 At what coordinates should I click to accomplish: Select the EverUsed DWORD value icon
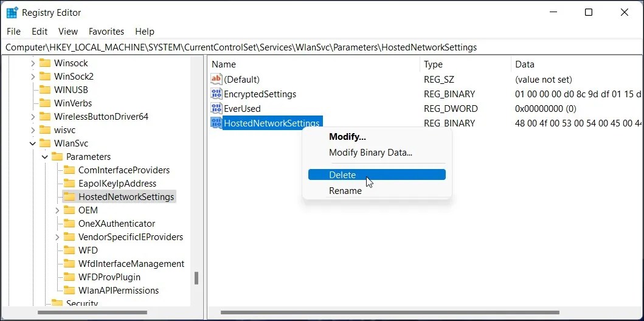(216, 109)
